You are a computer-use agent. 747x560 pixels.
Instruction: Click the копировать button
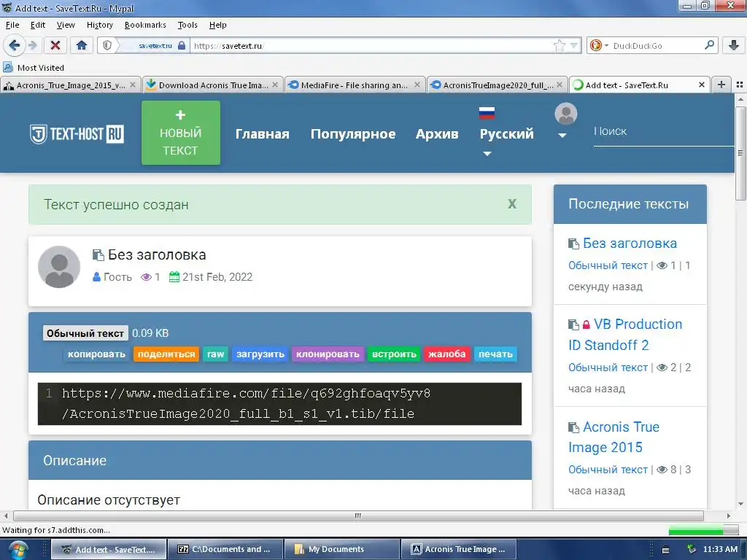pyautogui.click(x=96, y=354)
